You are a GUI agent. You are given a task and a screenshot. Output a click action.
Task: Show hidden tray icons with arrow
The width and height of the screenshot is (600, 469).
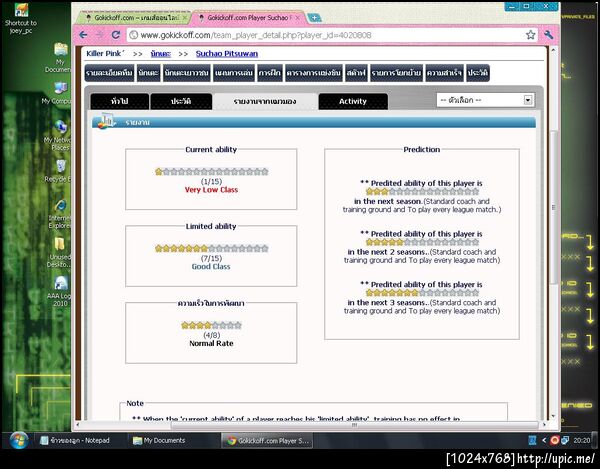coord(544,441)
